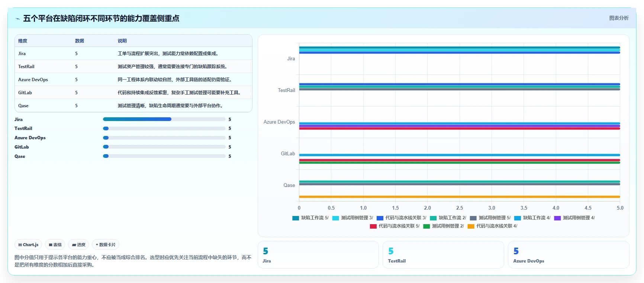Click the GitLab label on the chart axis
Screen dimensions: 644x283
[x=288, y=154]
